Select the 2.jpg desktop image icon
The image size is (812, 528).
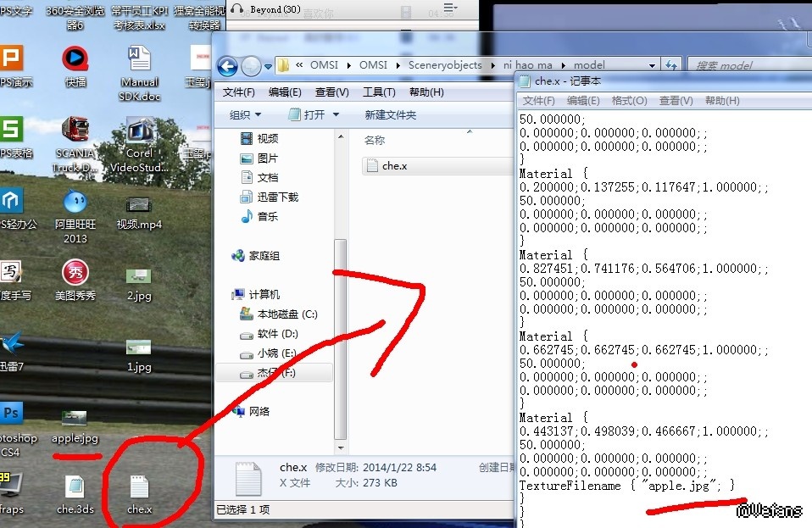pos(139,284)
